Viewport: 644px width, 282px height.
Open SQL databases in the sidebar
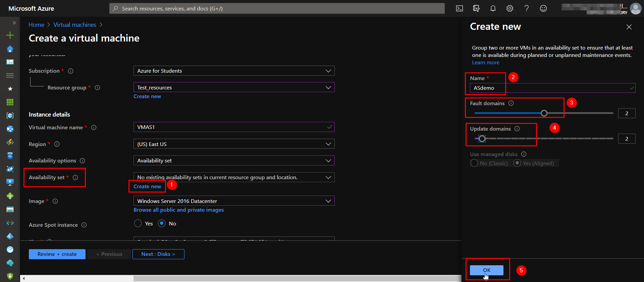[x=10, y=156]
